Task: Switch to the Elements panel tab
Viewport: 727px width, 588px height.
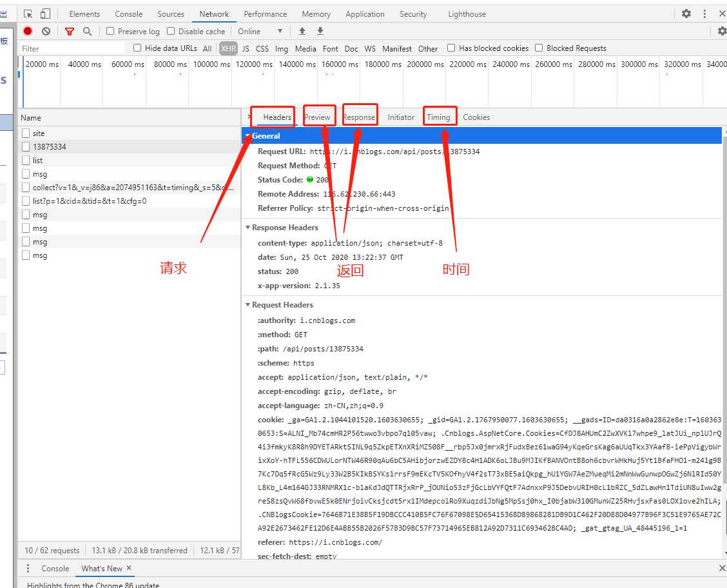Action: click(84, 14)
